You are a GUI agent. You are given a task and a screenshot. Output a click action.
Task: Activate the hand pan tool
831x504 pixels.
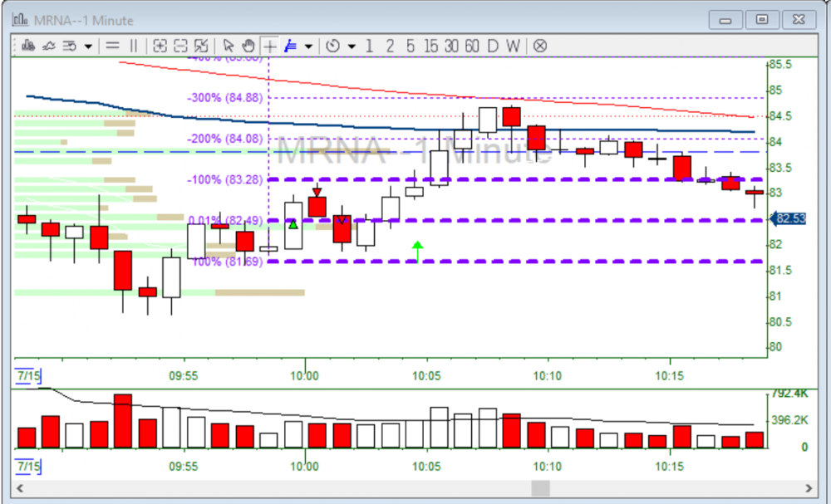click(x=248, y=46)
